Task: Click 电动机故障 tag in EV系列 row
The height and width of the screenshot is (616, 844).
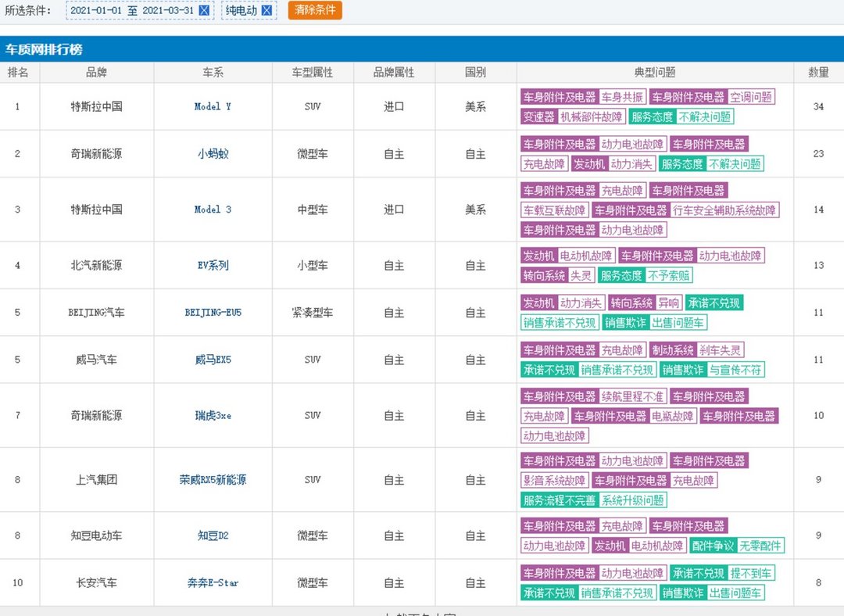Action: [586, 256]
